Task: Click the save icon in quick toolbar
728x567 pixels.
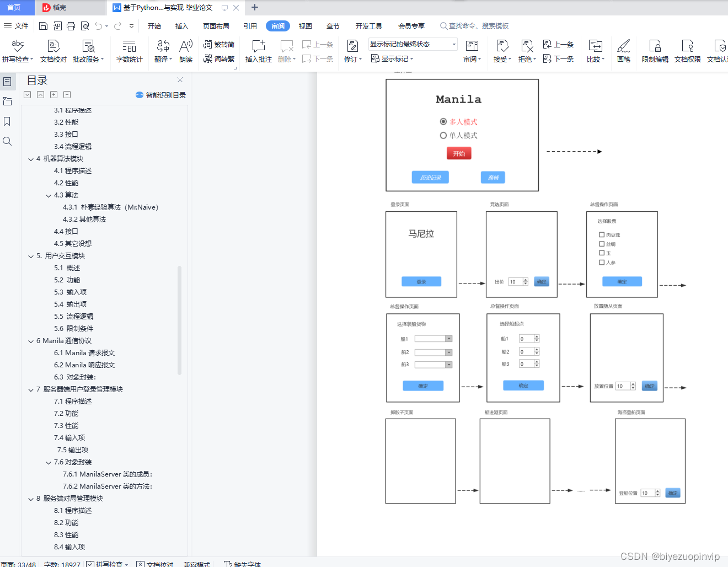Action: [43, 26]
